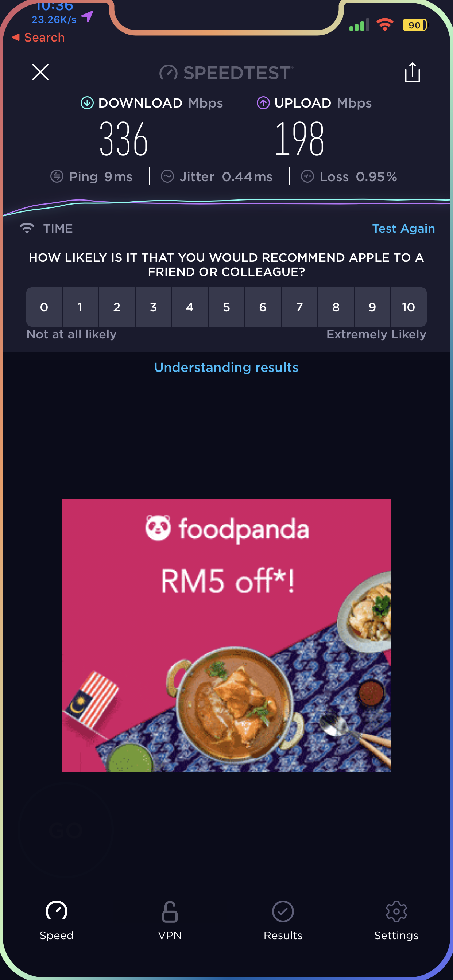Tap the Wi-Fi TIME network icon
The height and width of the screenshot is (980, 453).
[27, 228]
